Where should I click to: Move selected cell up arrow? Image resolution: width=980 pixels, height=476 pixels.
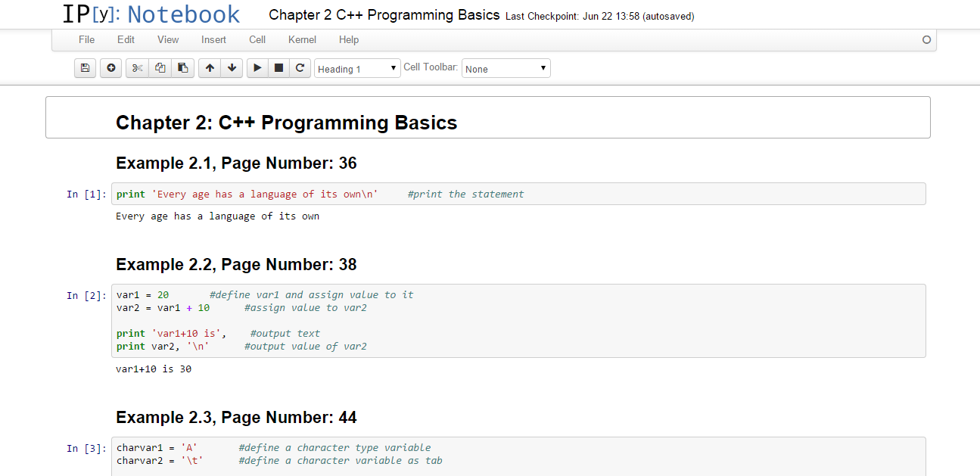point(210,68)
